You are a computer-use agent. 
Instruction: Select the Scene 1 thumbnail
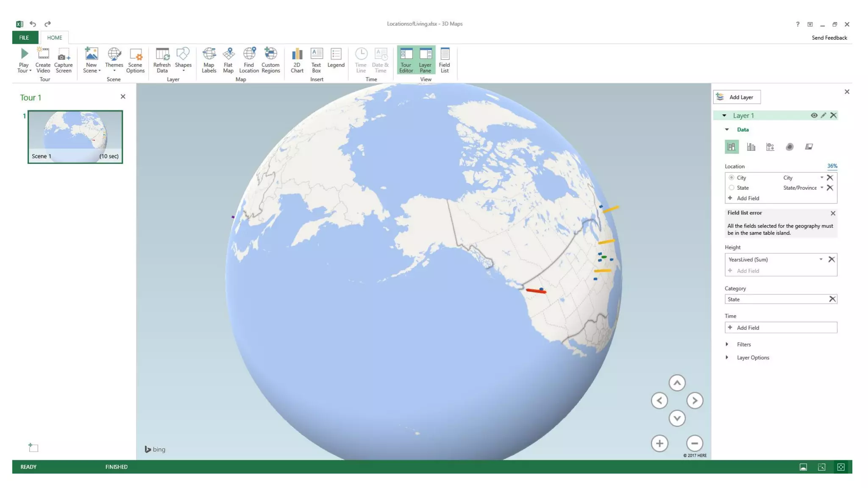(75, 136)
